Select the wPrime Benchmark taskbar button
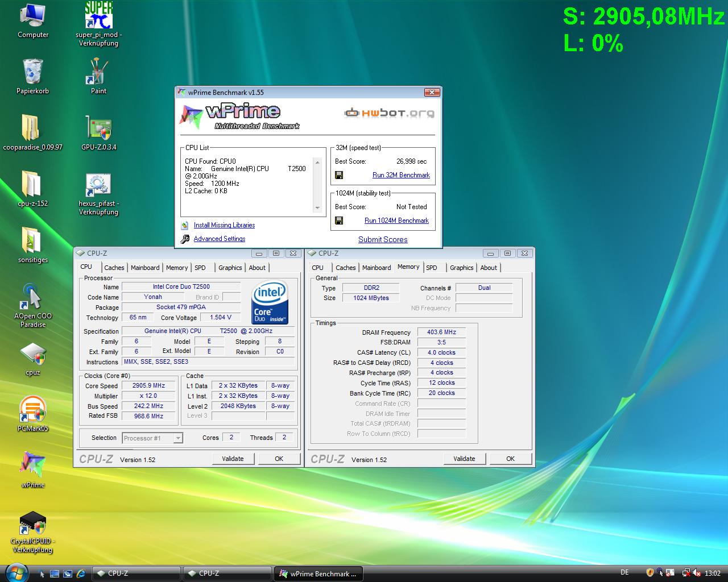 tap(318, 573)
